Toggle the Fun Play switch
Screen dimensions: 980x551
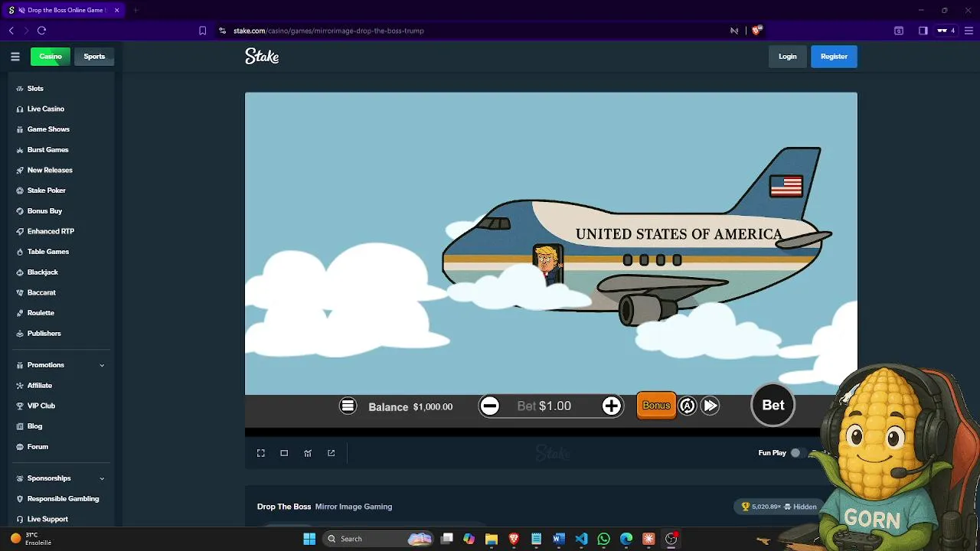click(x=799, y=453)
